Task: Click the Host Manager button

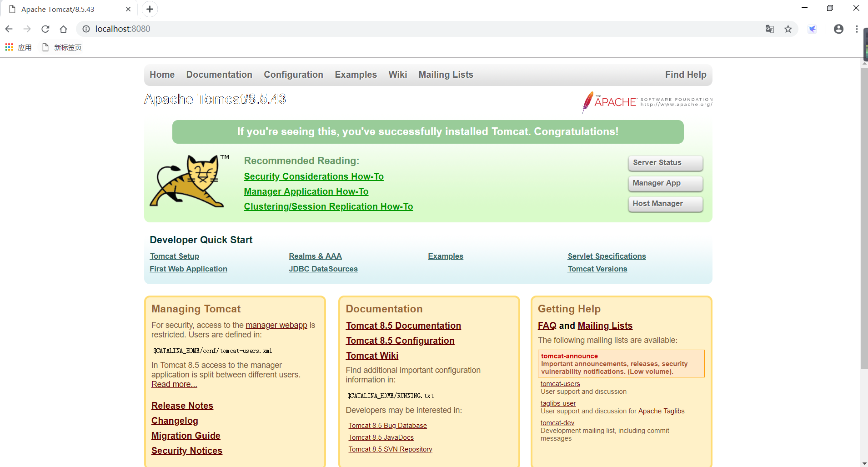Action: pos(665,204)
